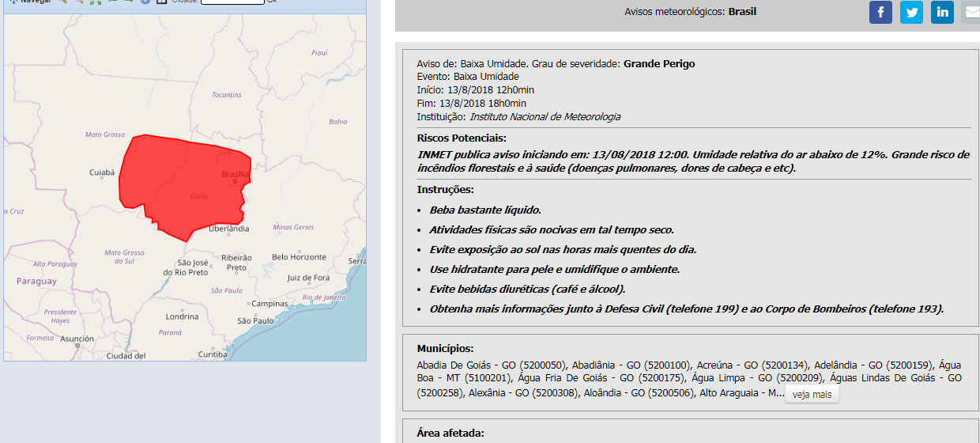
Task: Share the alert on LinkedIn
Action: pyautogui.click(x=942, y=12)
